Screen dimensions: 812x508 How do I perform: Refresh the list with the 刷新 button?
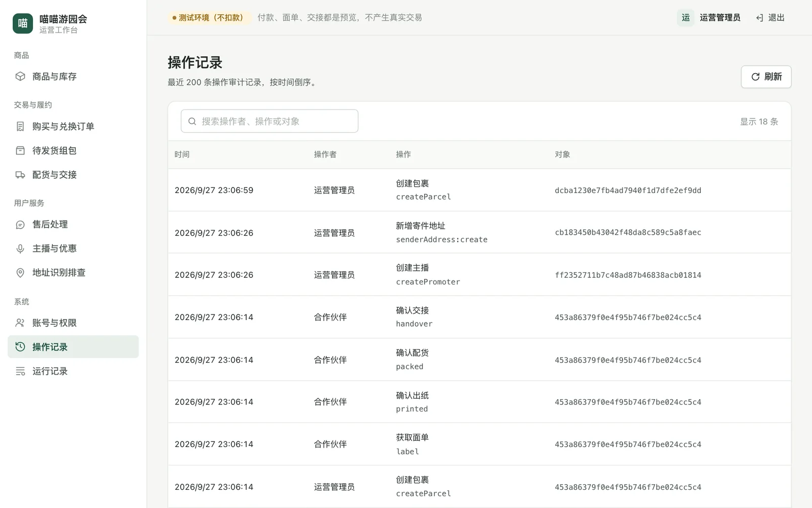click(766, 77)
